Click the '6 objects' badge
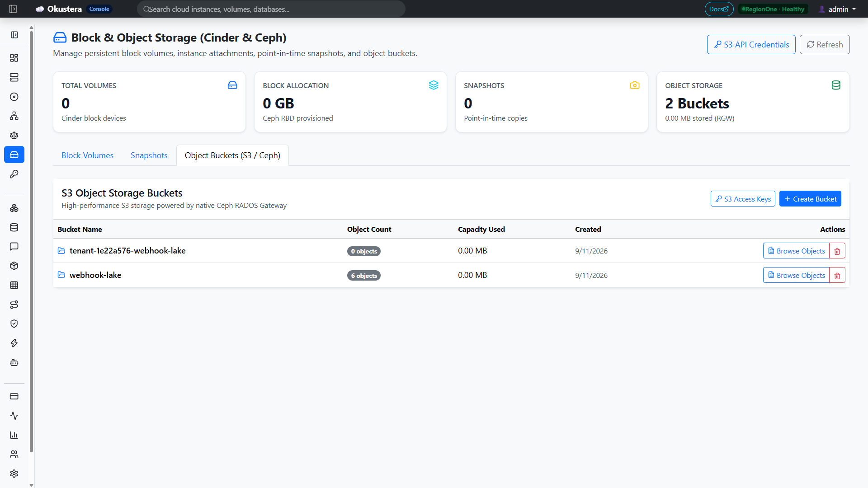Viewport: 868px width, 488px height. point(364,276)
